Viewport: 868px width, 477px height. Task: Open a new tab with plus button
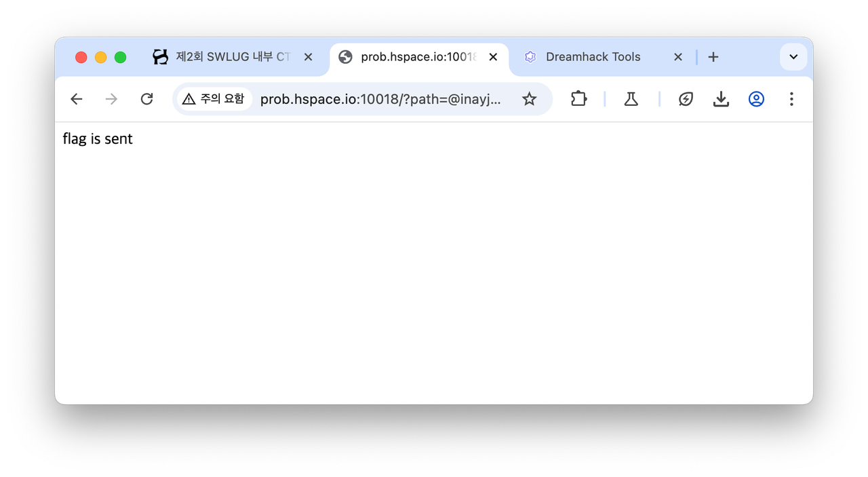tap(713, 57)
